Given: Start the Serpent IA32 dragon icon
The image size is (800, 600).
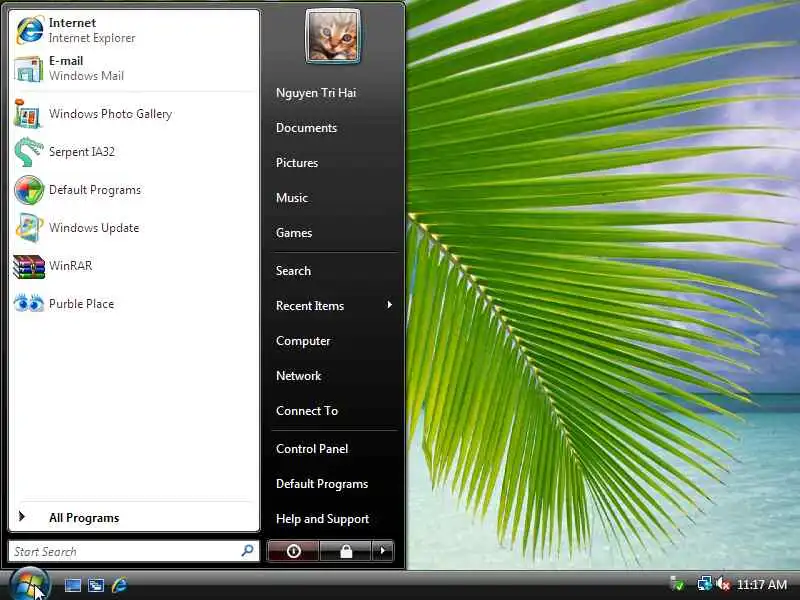Looking at the screenshot, I should point(29,152).
